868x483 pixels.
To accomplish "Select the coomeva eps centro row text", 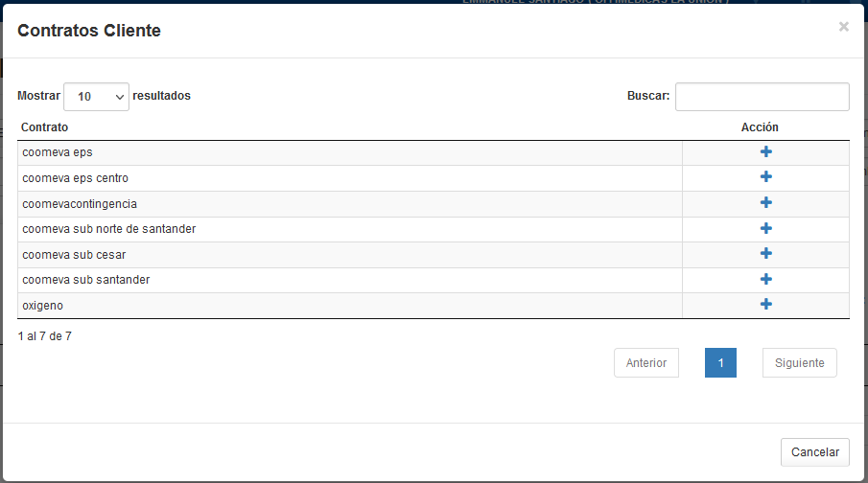I will click(x=75, y=178).
